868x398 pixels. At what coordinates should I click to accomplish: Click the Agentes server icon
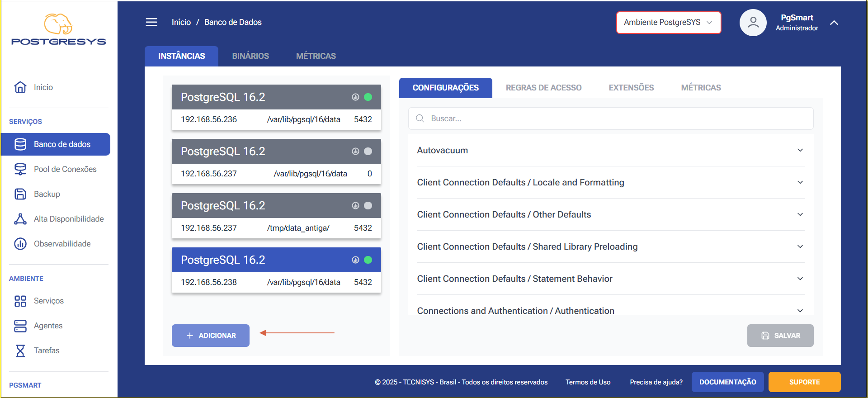click(x=20, y=326)
